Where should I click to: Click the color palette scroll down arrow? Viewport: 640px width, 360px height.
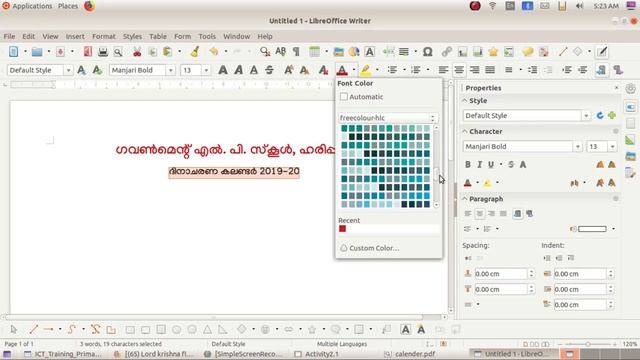436,205
